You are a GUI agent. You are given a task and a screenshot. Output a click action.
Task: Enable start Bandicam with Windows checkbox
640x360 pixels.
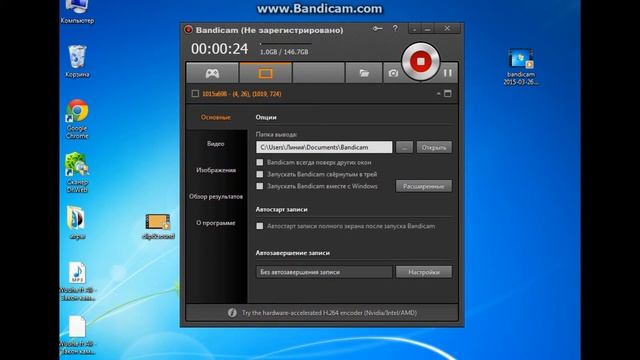pyautogui.click(x=260, y=186)
